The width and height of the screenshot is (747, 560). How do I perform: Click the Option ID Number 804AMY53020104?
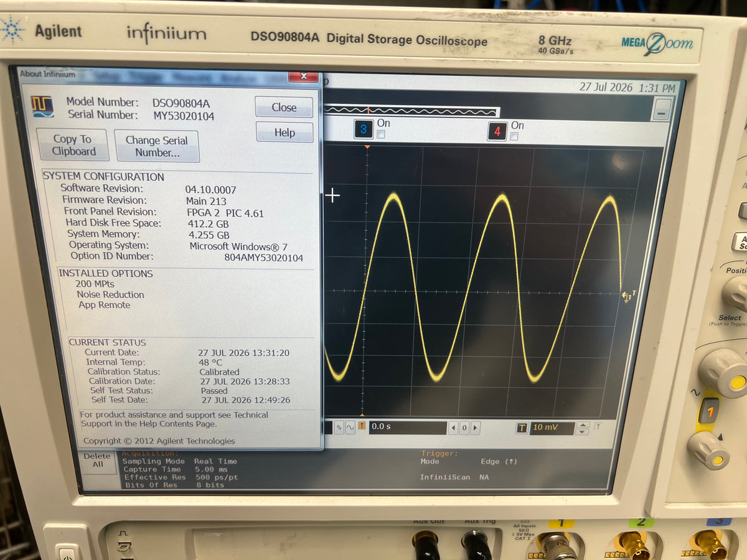pos(264,258)
